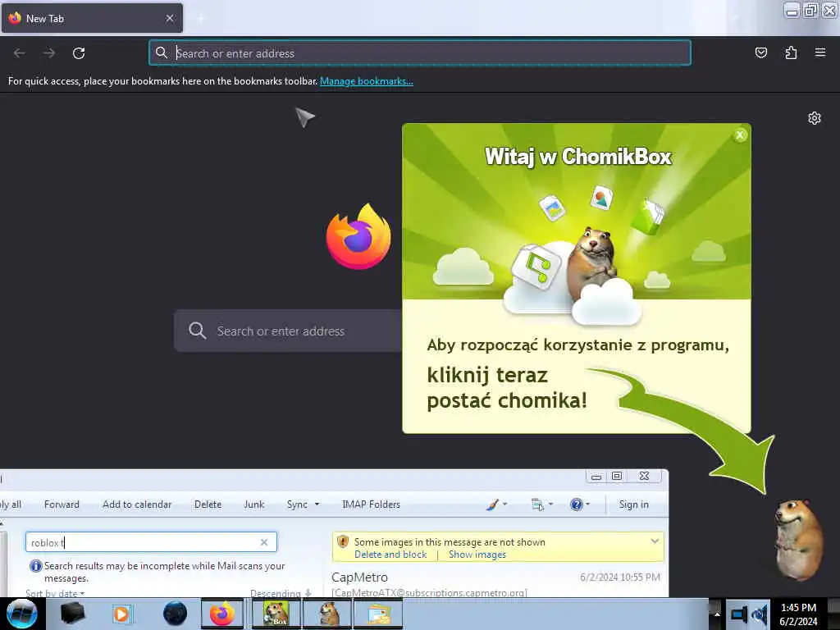The height and width of the screenshot is (630, 840).
Task: Click the CapMetro sender name
Action: (x=359, y=577)
